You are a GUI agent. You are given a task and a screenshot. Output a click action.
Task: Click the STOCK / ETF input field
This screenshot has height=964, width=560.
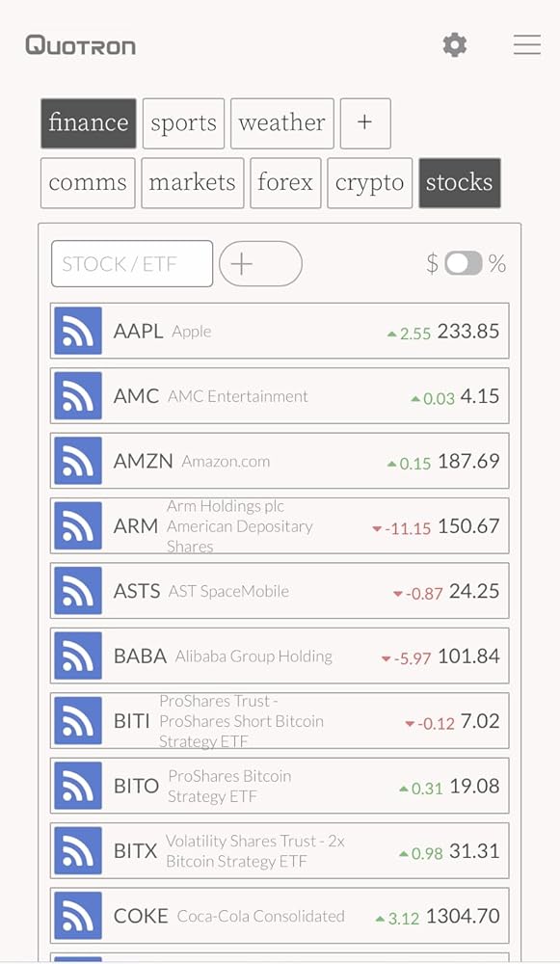pos(132,264)
